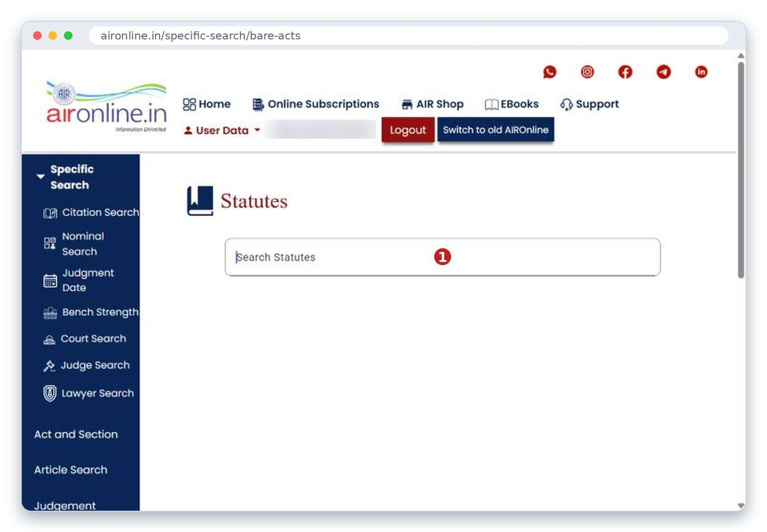The width and height of the screenshot is (767, 532).
Task: Click the scrollbar up arrow
Action: pos(741,56)
